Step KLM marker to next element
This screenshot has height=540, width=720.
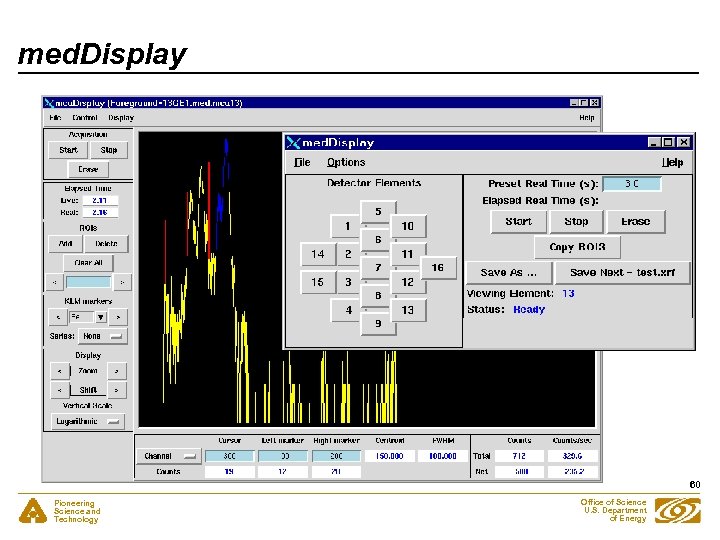tap(118, 317)
